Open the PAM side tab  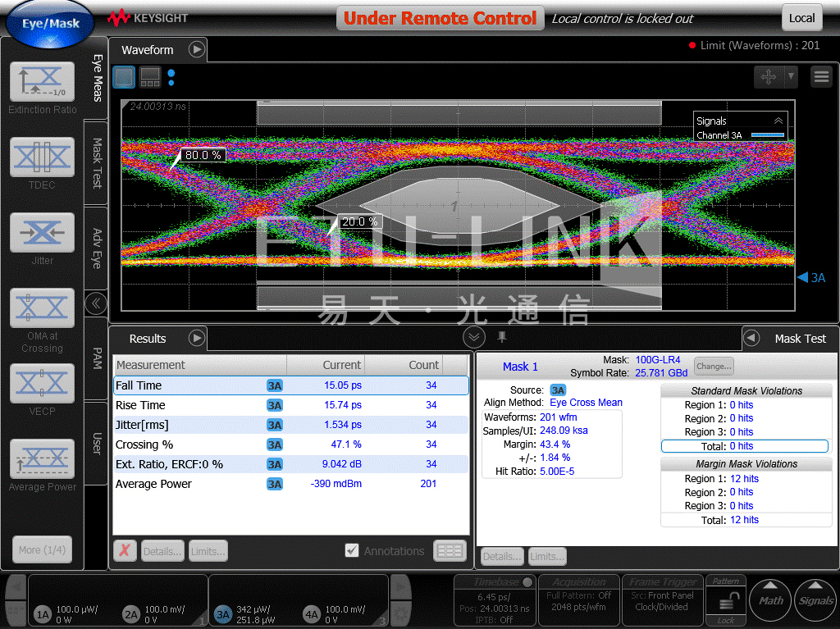(x=97, y=358)
